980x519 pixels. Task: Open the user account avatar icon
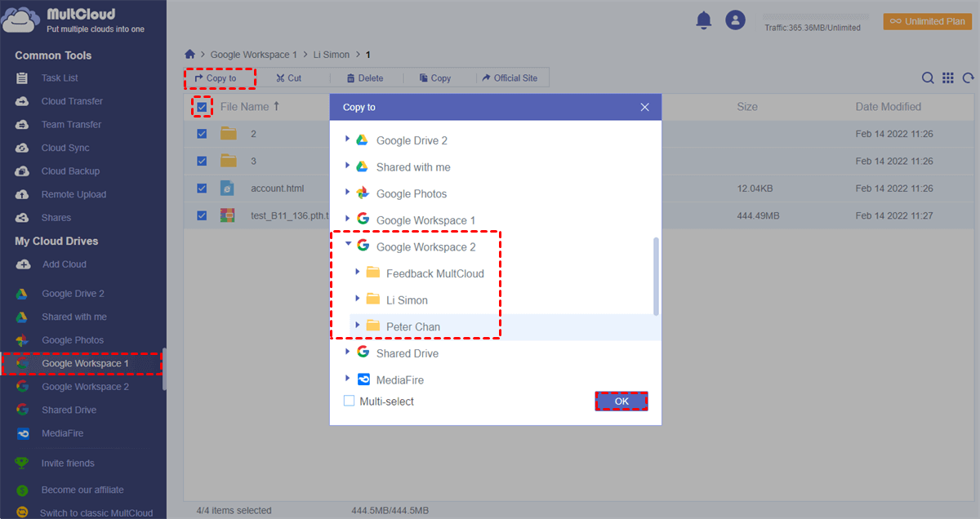pos(736,20)
